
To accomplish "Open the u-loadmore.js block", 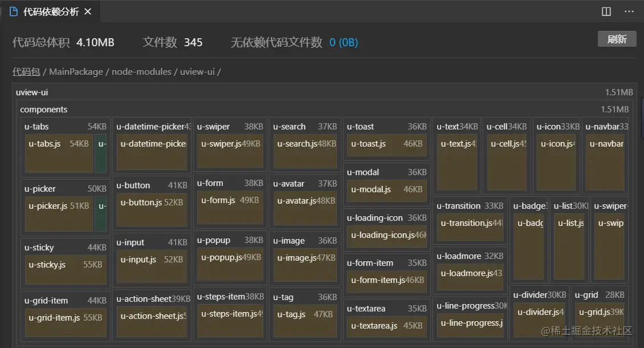I will click(470, 278).
